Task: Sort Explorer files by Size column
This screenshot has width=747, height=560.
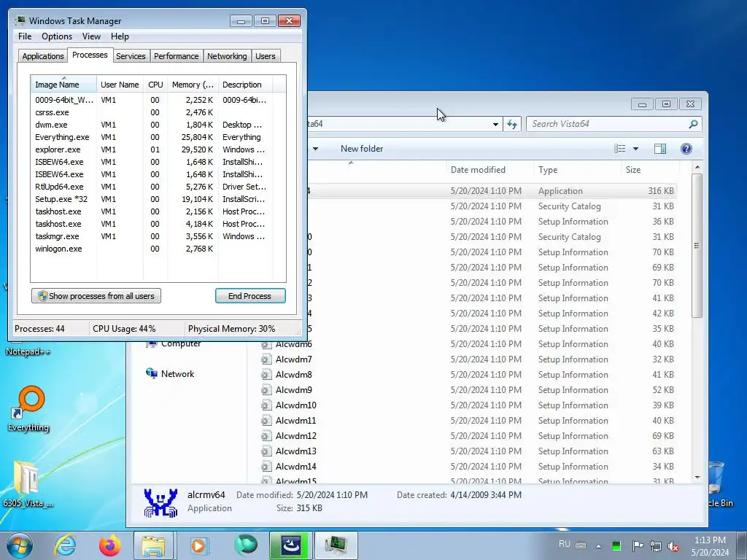Action: tap(633, 169)
